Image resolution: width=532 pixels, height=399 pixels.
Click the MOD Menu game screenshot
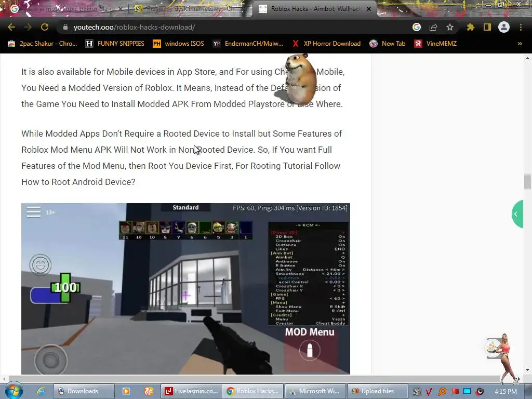pyautogui.click(x=185, y=289)
